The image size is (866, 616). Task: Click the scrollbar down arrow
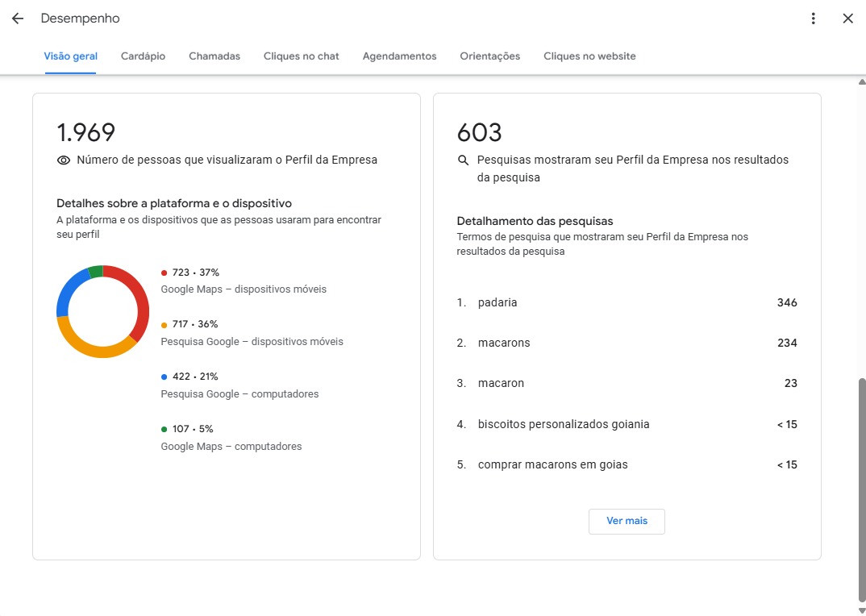pyautogui.click(x=862, y=610)
